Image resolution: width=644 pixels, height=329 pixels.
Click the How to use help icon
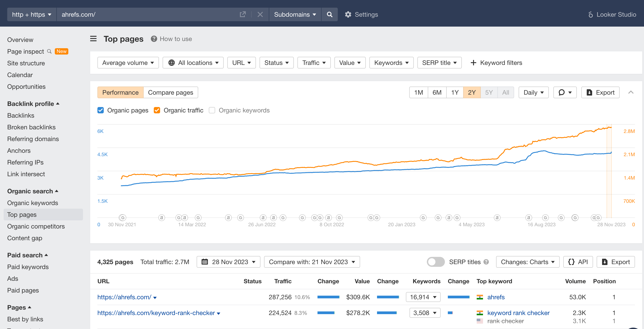pos(154,39)
